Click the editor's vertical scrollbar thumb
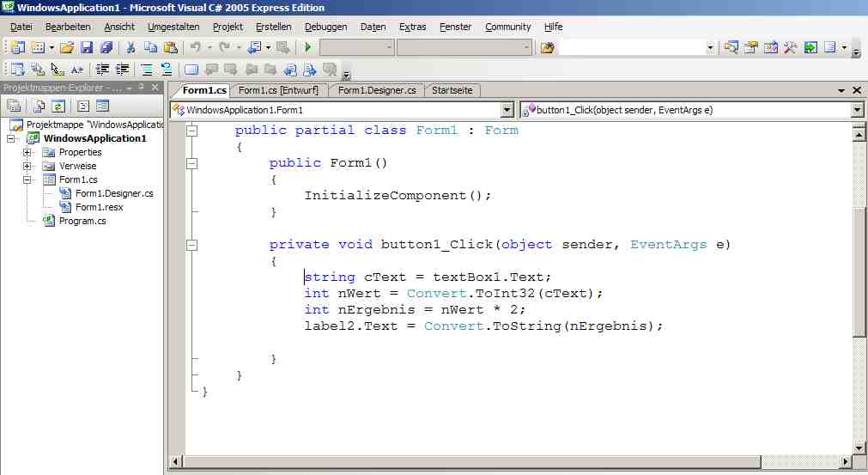This screenshot has height=475, width=868. 859,271
